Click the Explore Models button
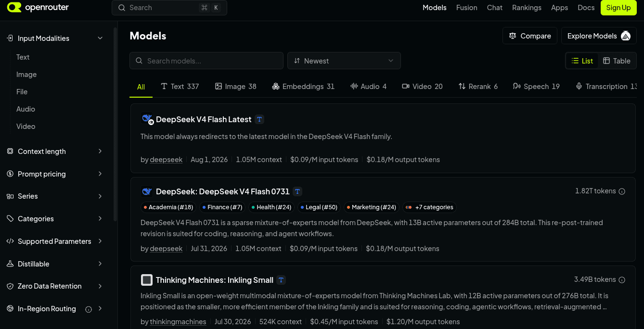Image resolution: width=644 pixels, height=329 pixels. click(599, 36)
